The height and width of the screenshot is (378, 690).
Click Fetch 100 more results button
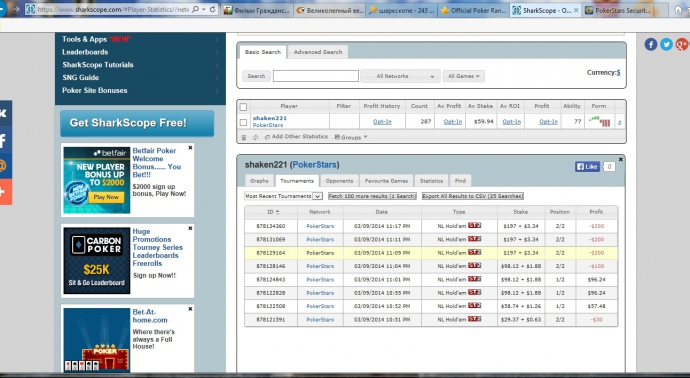coord(372,196)
